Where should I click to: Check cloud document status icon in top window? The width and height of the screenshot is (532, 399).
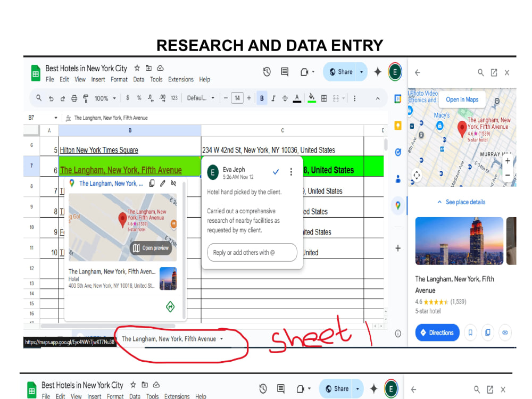coord(160,68)
